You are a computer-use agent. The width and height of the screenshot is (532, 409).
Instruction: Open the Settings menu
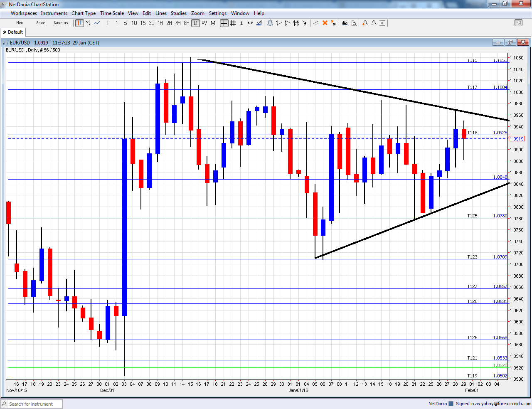218,13
